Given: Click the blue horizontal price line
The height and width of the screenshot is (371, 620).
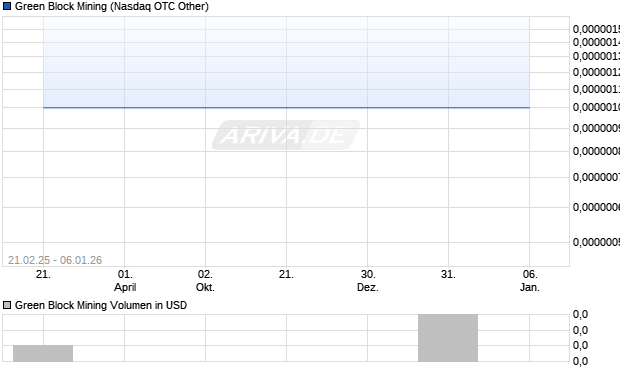Looking at the screenshot, I should pos(286,107).
